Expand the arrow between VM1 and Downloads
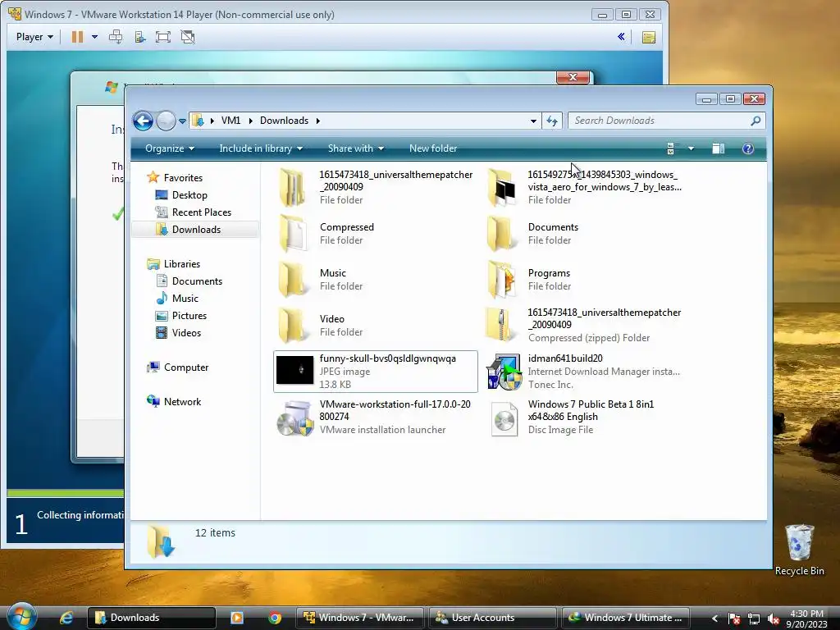 [250, 121]
